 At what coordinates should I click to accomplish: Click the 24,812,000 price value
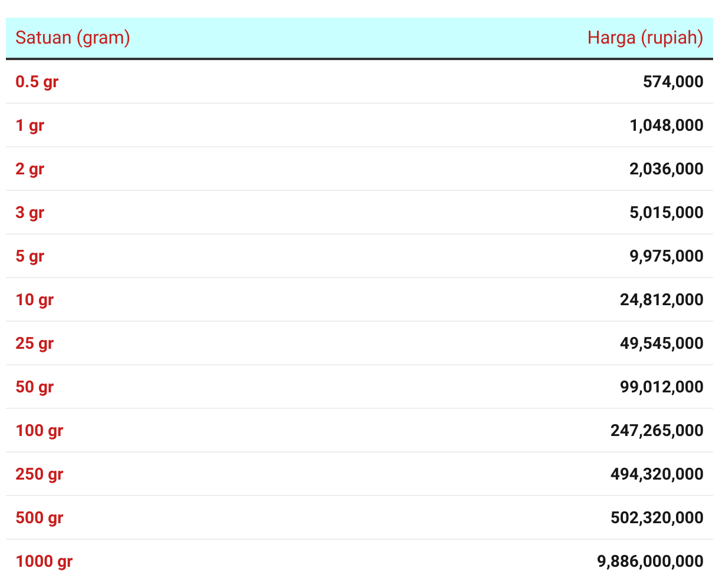pos(662,299)
